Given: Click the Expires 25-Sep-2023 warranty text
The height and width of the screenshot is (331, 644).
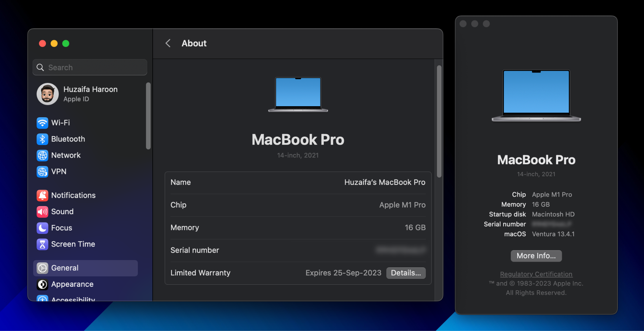Looking at the screenshot, I should (343, 273).
